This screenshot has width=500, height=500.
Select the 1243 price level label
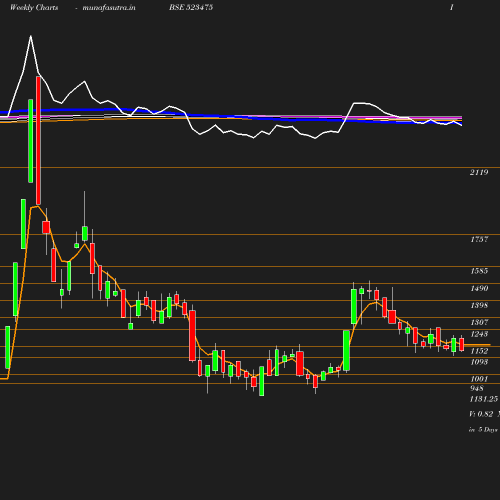click(x=479, y=334)
